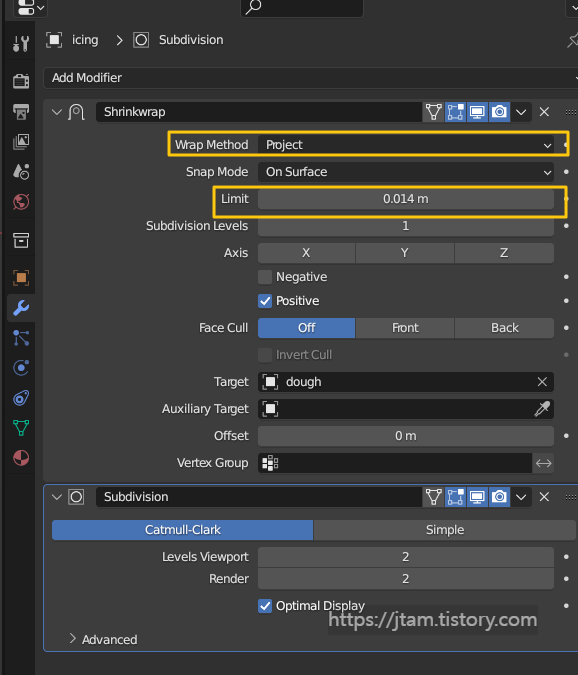Click the Subdivision Levels value field
This screenshot has height=675, width=578.
[x=406, y=226]
